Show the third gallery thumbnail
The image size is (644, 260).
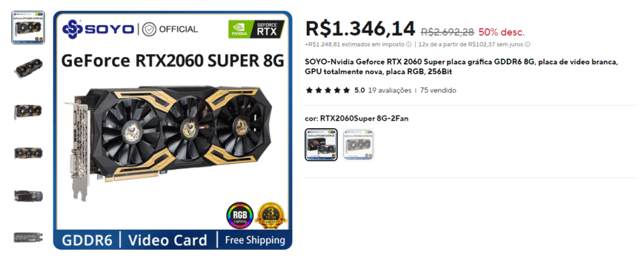(x=28, y=111)
